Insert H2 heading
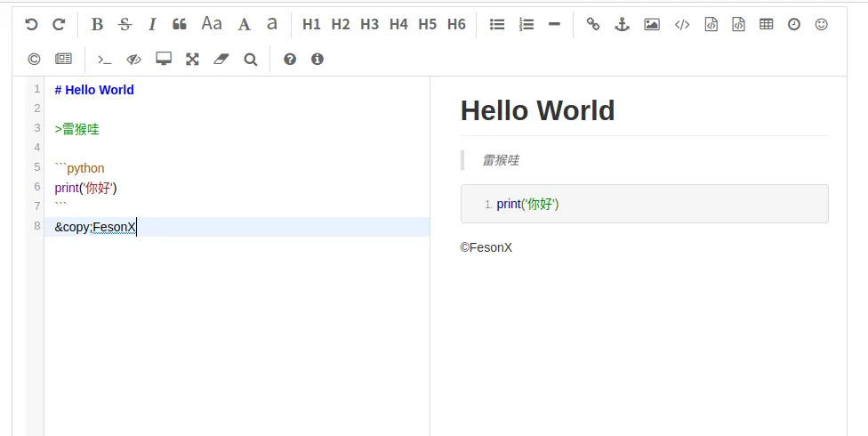868x436 pixels. pos(341,24)
